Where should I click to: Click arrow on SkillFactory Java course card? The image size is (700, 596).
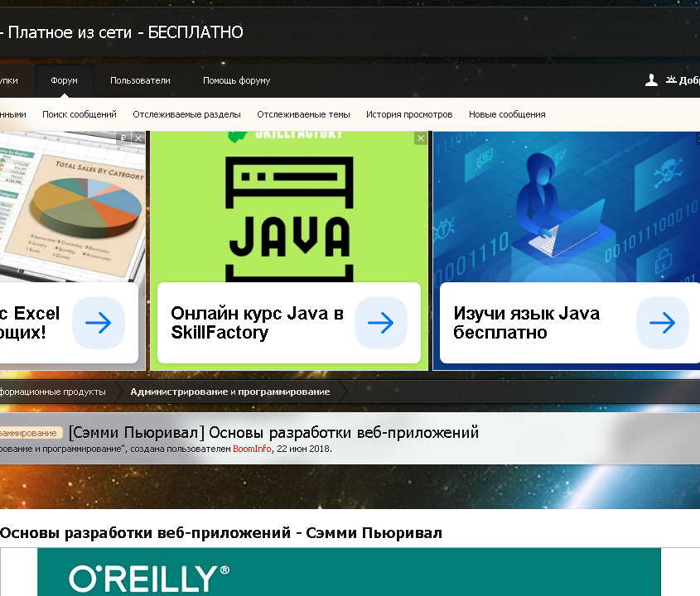click(x=380, y=323)
